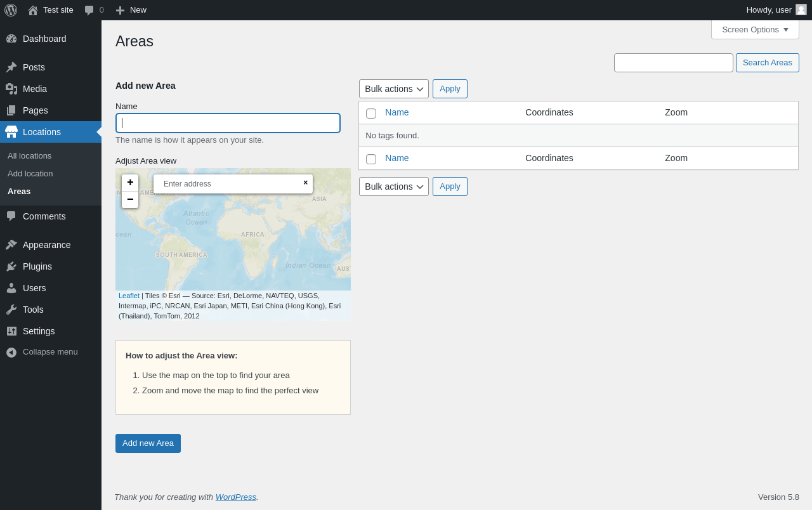This screenshot has height=510, width=812.
Task: Click the Search Areas button
Action: click(x=768, y=63)
